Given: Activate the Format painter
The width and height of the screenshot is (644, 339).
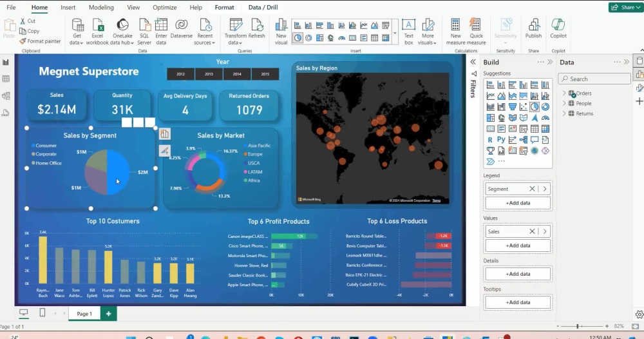Looking at the screenshot, I should click(x=40, y=41).
